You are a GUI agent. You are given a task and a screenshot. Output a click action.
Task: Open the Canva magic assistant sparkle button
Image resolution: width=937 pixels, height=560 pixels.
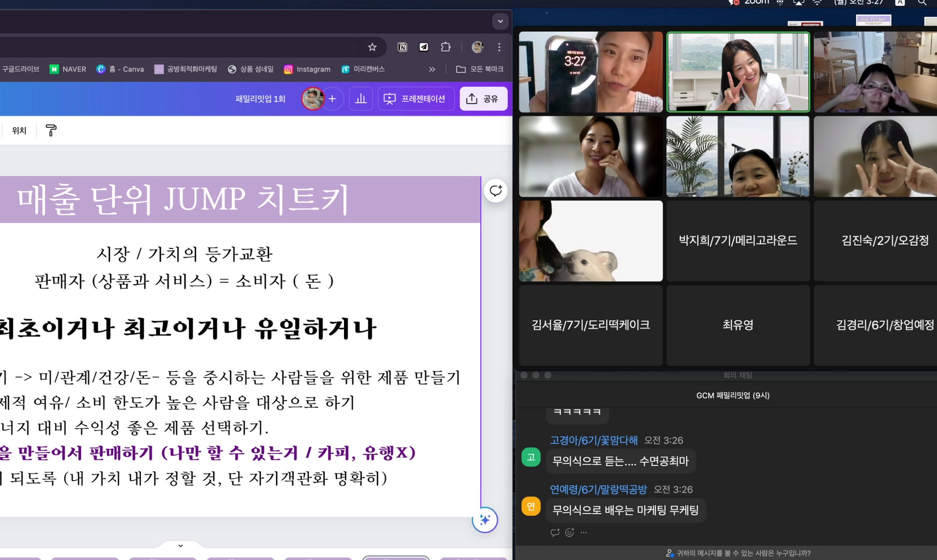click(x=485, y=520)
